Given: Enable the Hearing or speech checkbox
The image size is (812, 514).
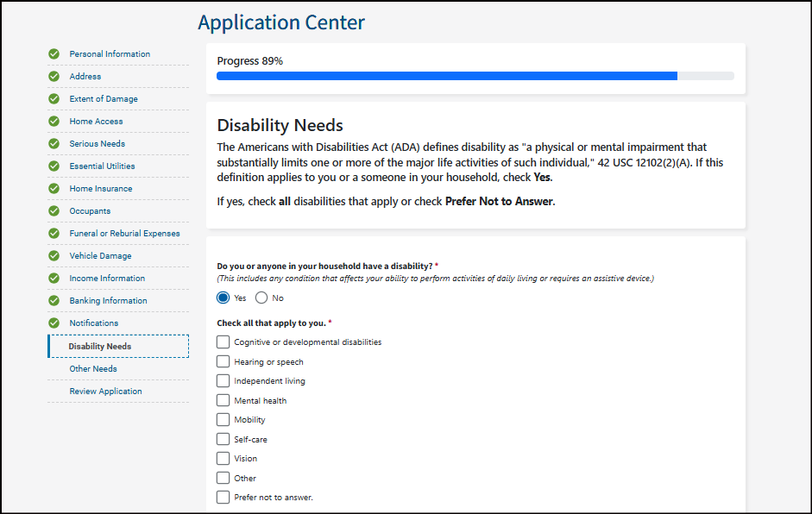Looking at the screenshot, I should 223,362.
